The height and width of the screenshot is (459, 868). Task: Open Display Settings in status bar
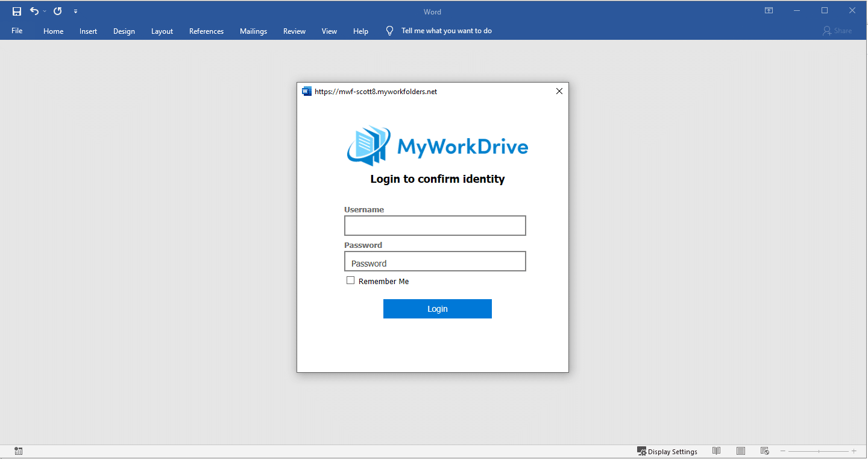(667, 451)
